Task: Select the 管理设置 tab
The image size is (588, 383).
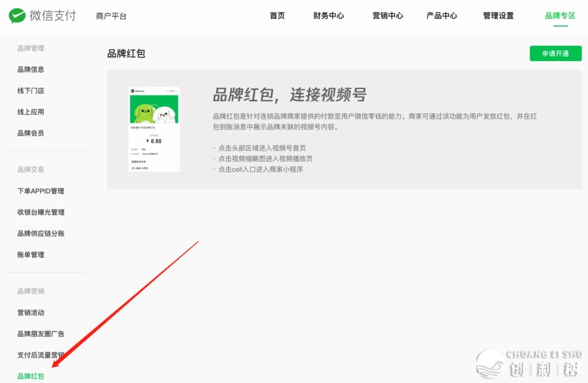Action: point(498,16)
